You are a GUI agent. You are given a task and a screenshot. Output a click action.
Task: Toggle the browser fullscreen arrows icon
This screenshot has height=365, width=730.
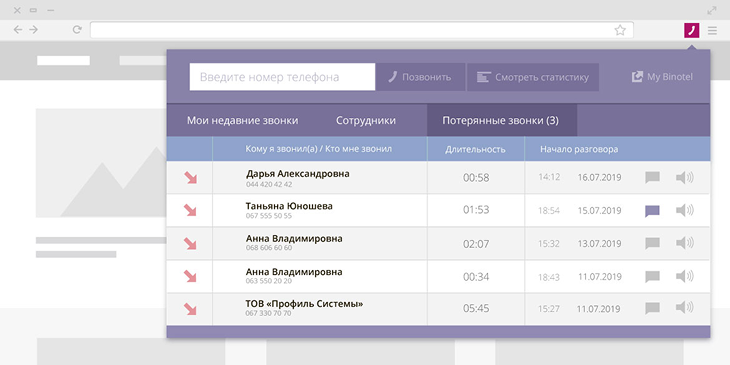click(712, 10)
